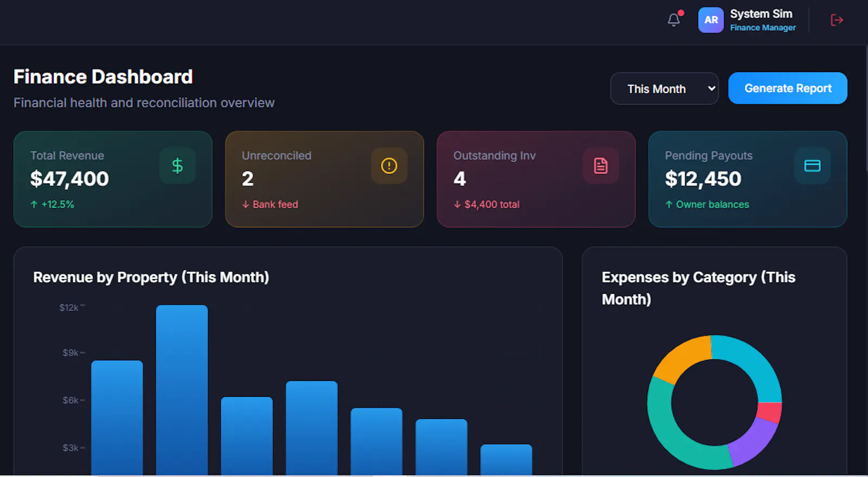Click the Outstanding Inv document icon

point(601,166)
